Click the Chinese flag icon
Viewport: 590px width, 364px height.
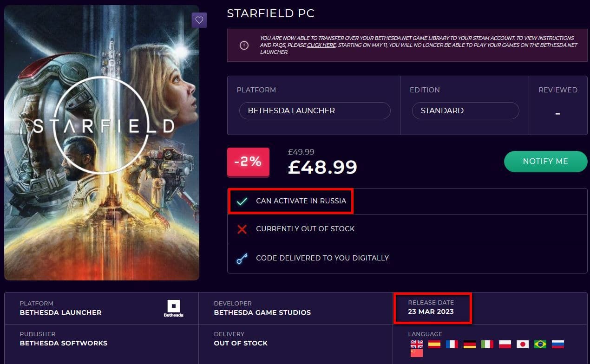pos(416,353)
